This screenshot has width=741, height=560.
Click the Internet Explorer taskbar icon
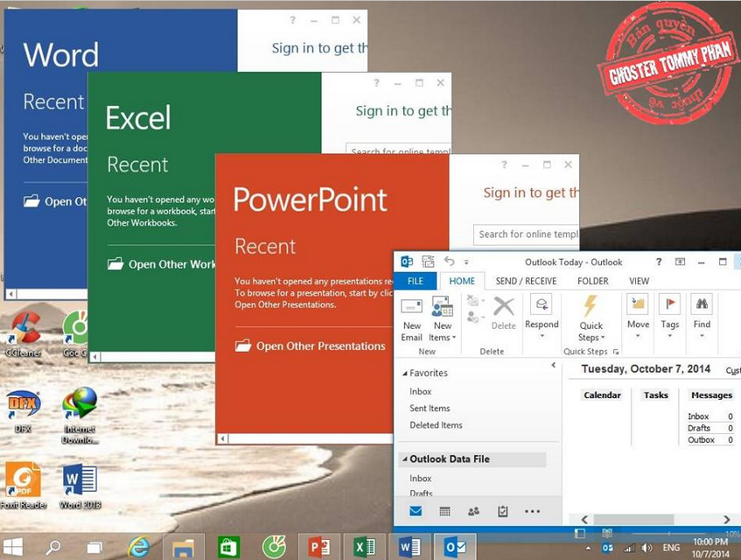[138, 547]
